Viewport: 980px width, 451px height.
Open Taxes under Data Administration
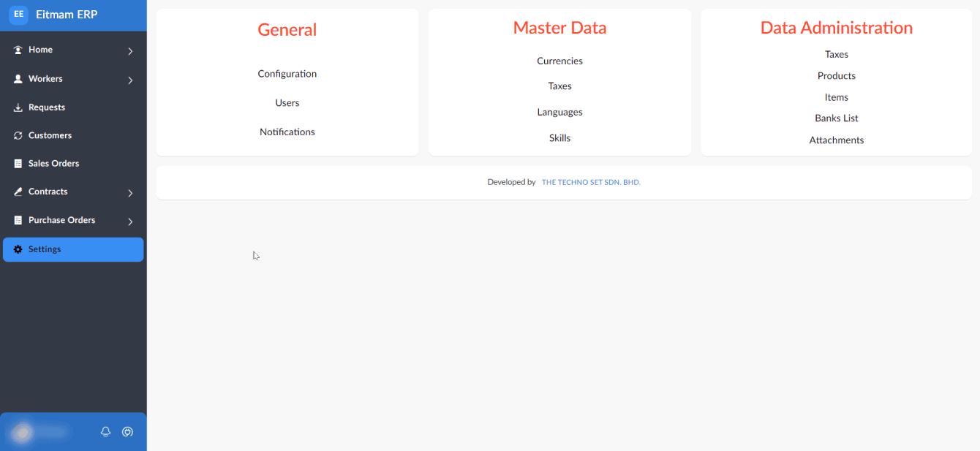(x=837, y=55)
